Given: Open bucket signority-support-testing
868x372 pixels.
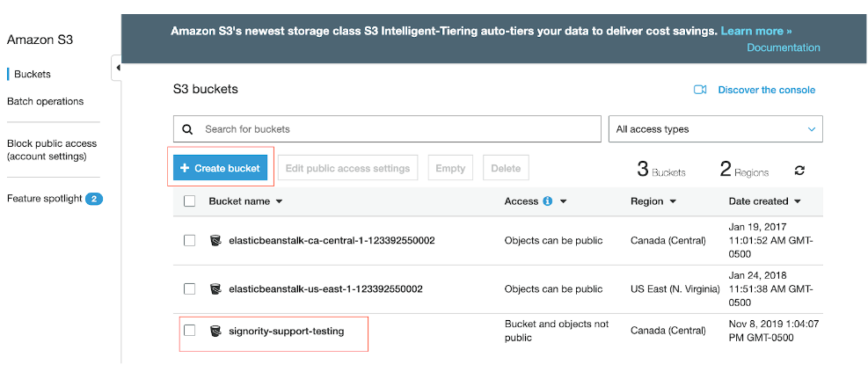Looking at the screenshot, I should (286, 332).
